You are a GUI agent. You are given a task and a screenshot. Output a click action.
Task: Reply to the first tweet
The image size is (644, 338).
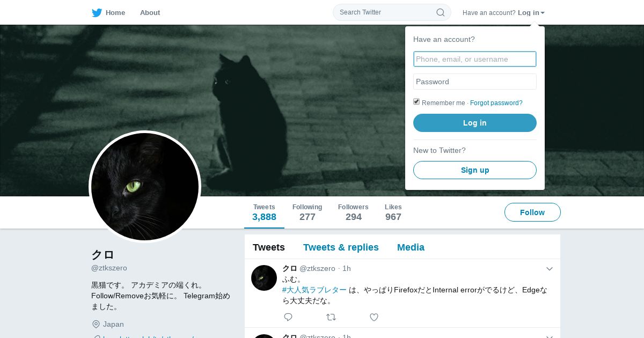pos(288,317)
